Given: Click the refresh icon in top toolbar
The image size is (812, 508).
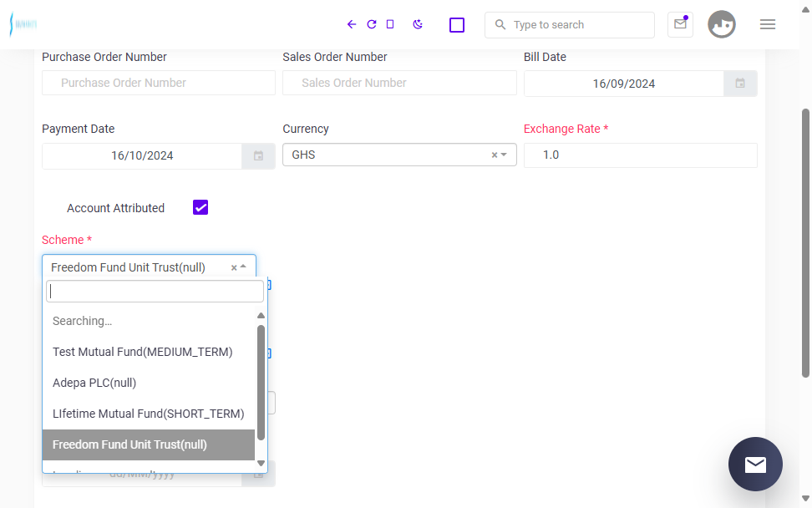Looking at the screenshot, I should 371,24.
